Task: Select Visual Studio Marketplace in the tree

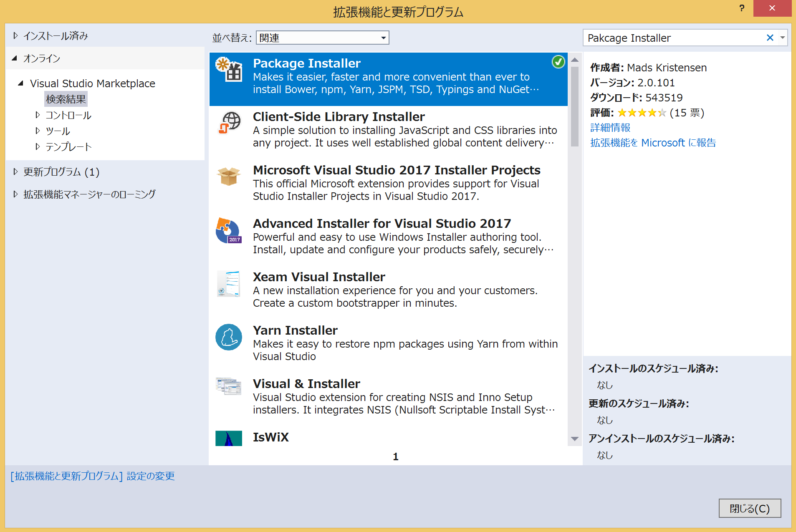Action: pos(93,83)
